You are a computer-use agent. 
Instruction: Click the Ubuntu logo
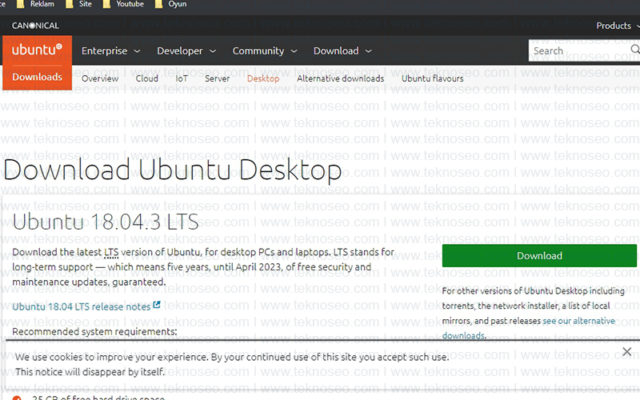37,50
